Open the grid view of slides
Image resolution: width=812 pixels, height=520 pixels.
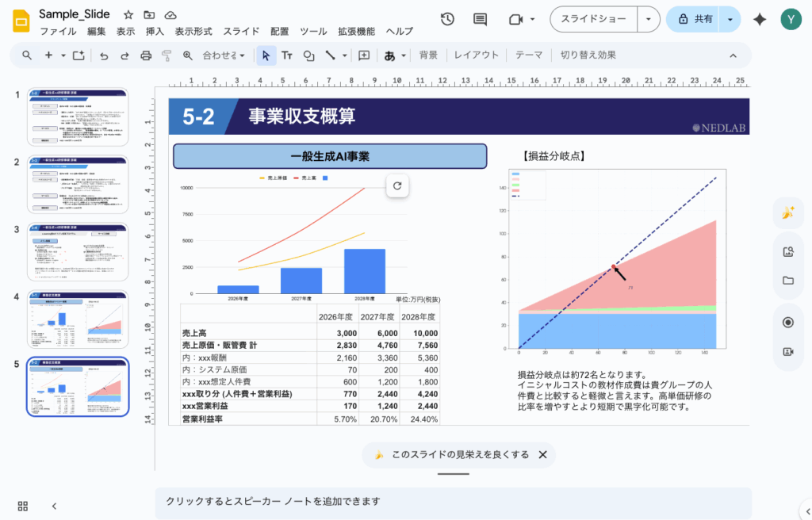[23, 506]
